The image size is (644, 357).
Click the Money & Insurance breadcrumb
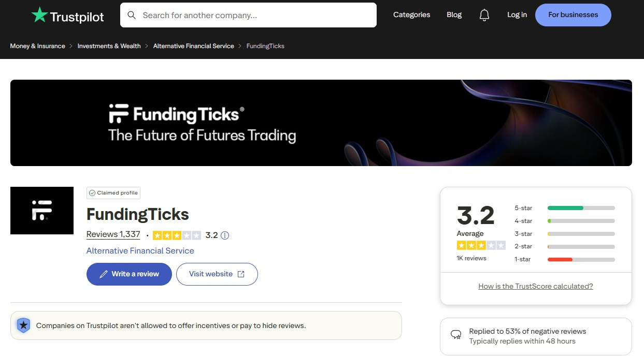37,46
